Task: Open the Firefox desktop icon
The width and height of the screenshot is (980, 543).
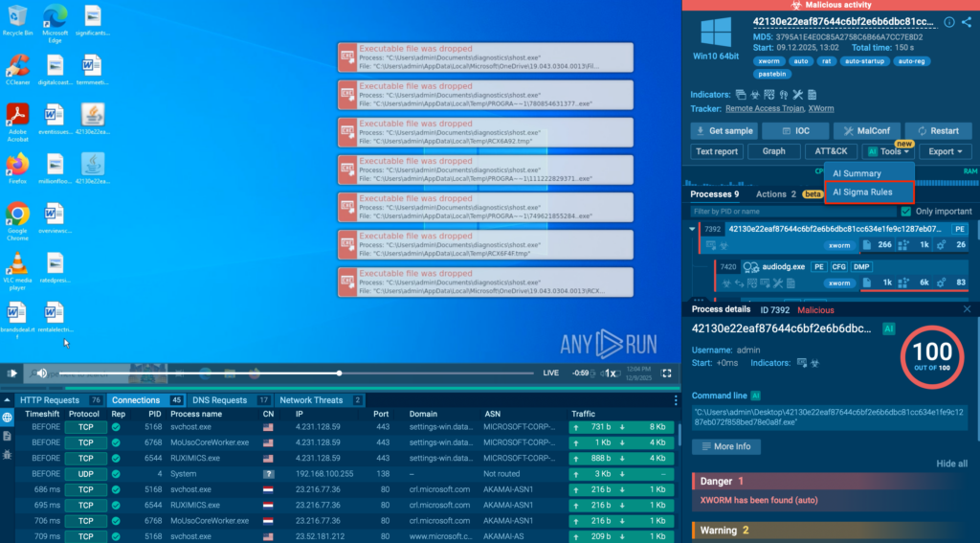Action: tap(17, 169)
